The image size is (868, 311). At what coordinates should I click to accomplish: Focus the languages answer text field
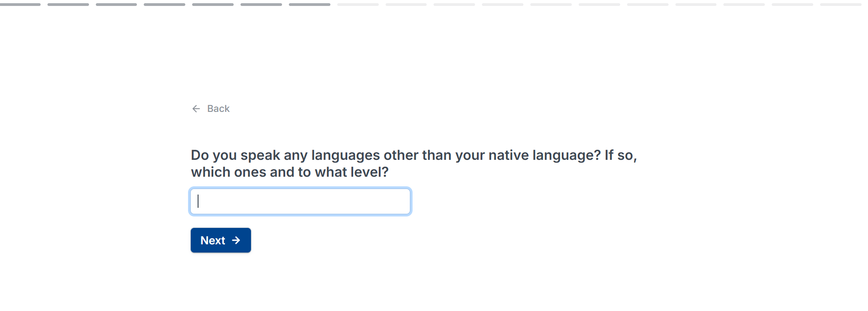[300, 201]
